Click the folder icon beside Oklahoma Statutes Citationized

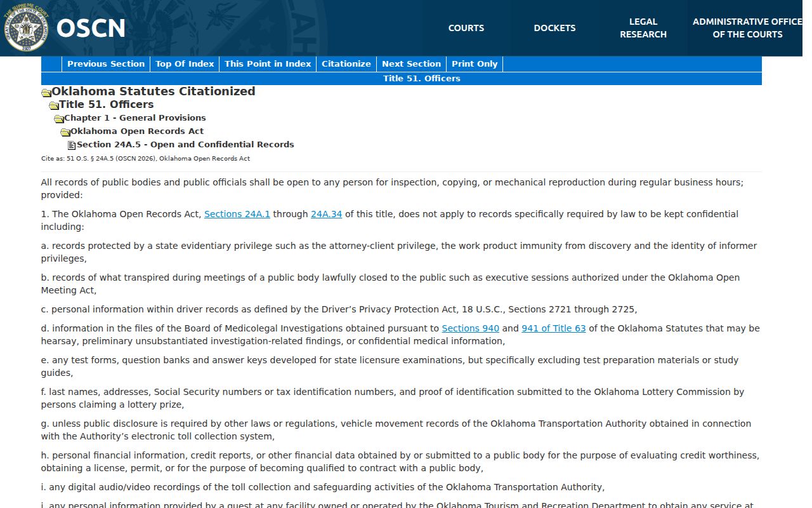point(46,93)
